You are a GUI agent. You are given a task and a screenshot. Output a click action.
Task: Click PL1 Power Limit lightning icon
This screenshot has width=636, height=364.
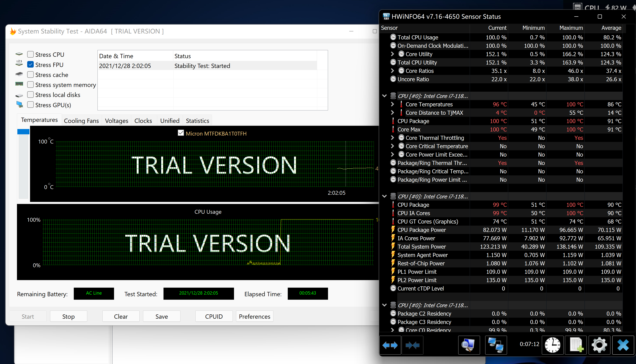tap(393, 272)
